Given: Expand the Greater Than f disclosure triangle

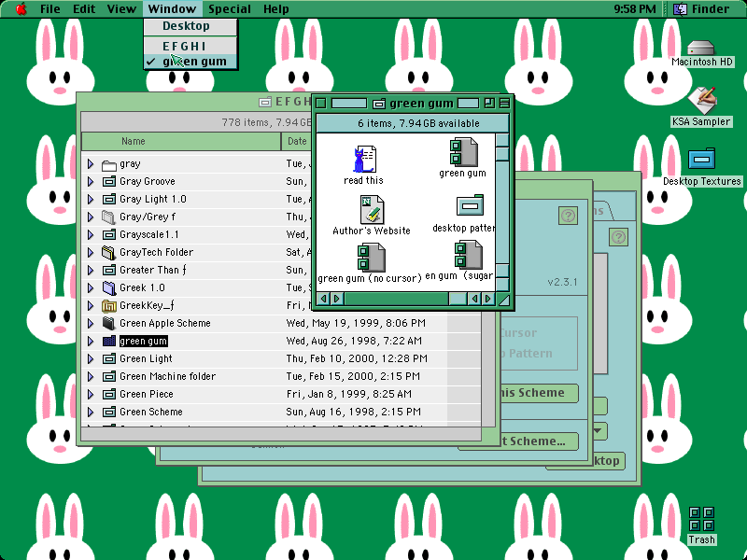Looking at the screenshot, I should [x=91, y=270].
